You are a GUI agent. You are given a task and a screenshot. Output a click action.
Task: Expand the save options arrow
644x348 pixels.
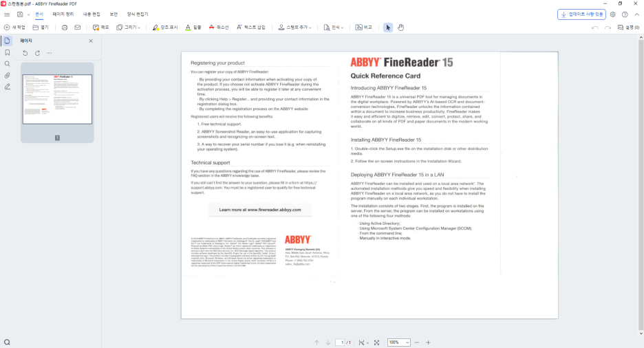pyautogui.click(x=28, y=14)
